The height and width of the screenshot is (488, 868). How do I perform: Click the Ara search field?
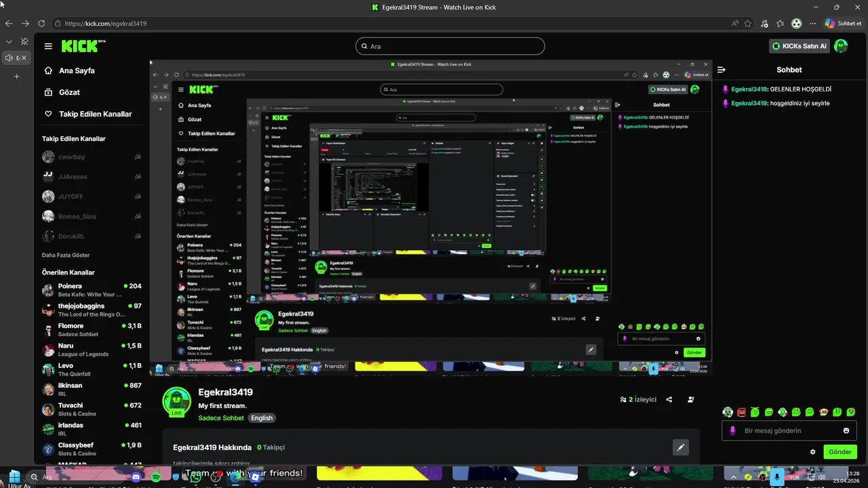(x=450, y=46)
